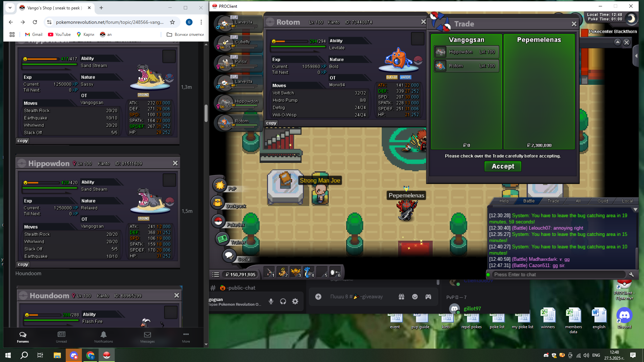This screenshot has width=644, height=362.
Task: Collapse game side panel arrow
Action: pyautogui.click(x=636, y=56)
